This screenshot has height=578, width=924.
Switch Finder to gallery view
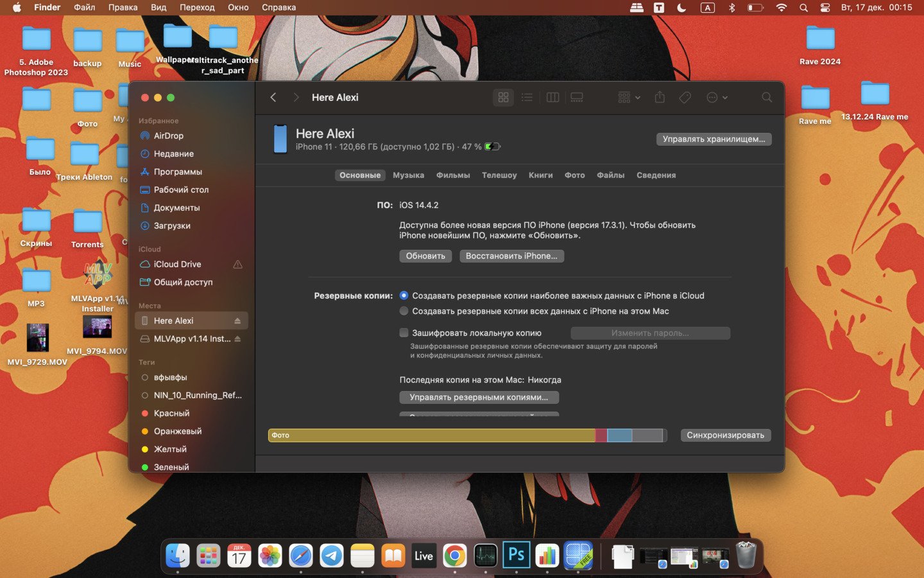[x=577, y=98]
